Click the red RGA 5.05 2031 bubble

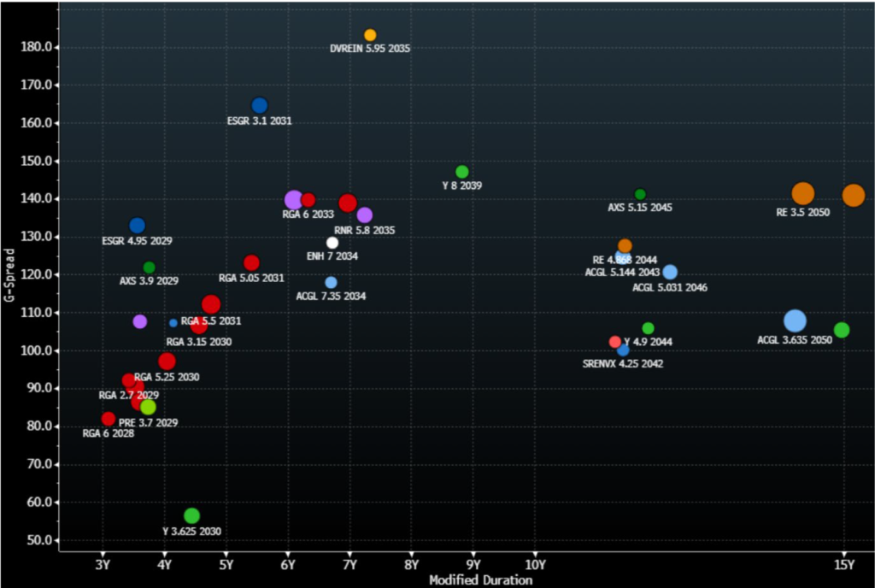coord(251,263)
